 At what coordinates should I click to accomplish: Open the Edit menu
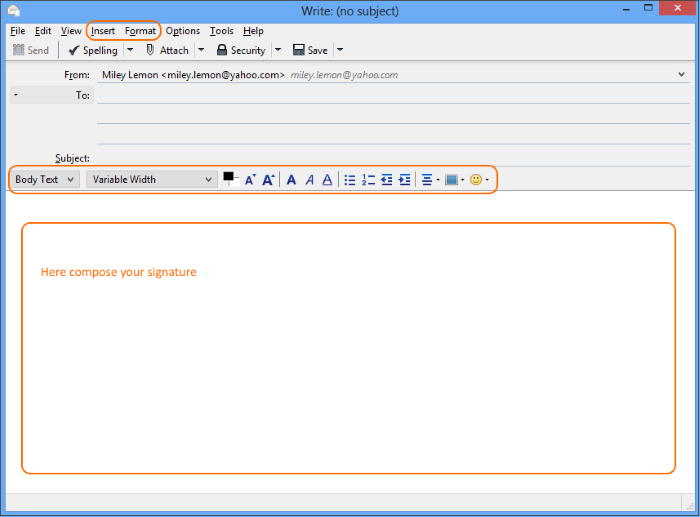pyautogui.click(x=43, y=31)
